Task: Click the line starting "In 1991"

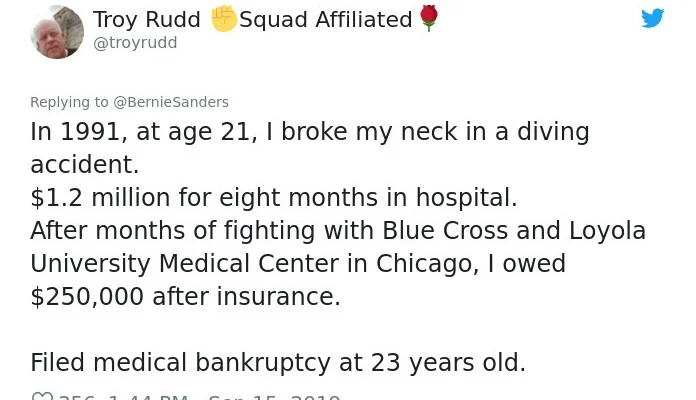Action: coord(309,132)
